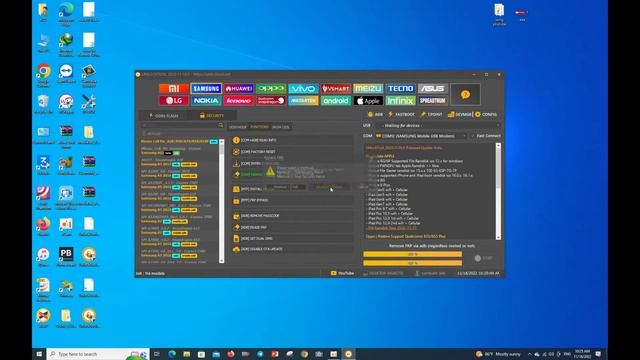Toggle the Fast Connect checkbox
Image resolution: width=640 pixels, height=360 pixels.
click(x=486, y=136)
